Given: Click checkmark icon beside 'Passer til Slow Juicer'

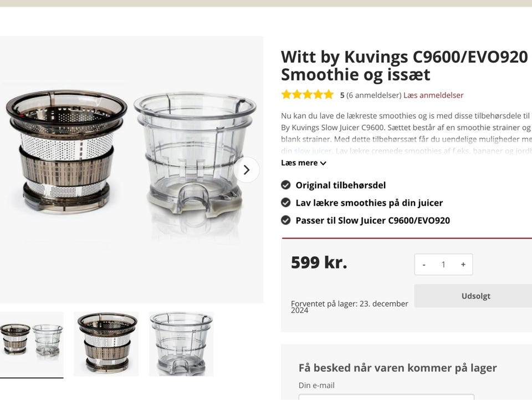Looking at the screenshot, I should (x=286, y=220).
